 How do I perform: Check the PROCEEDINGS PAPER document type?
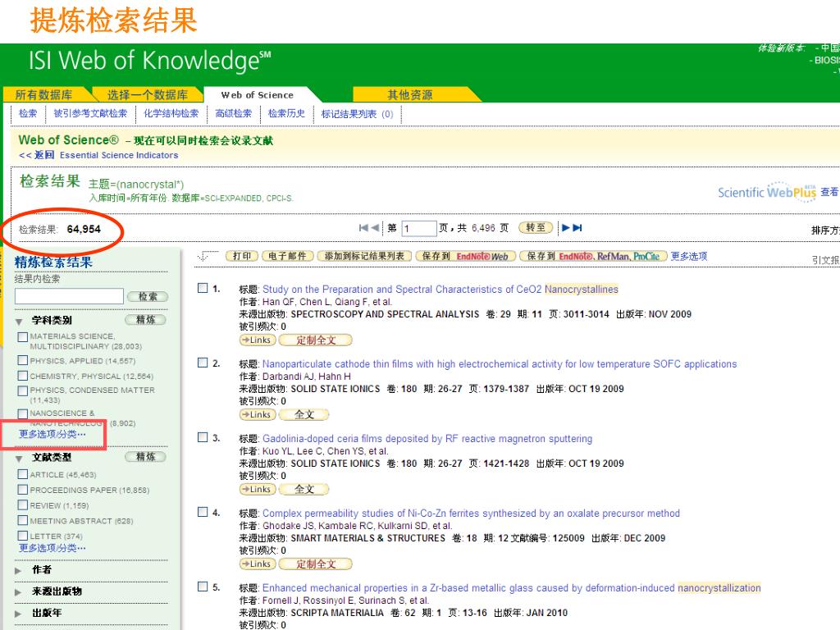pos(22,490)
